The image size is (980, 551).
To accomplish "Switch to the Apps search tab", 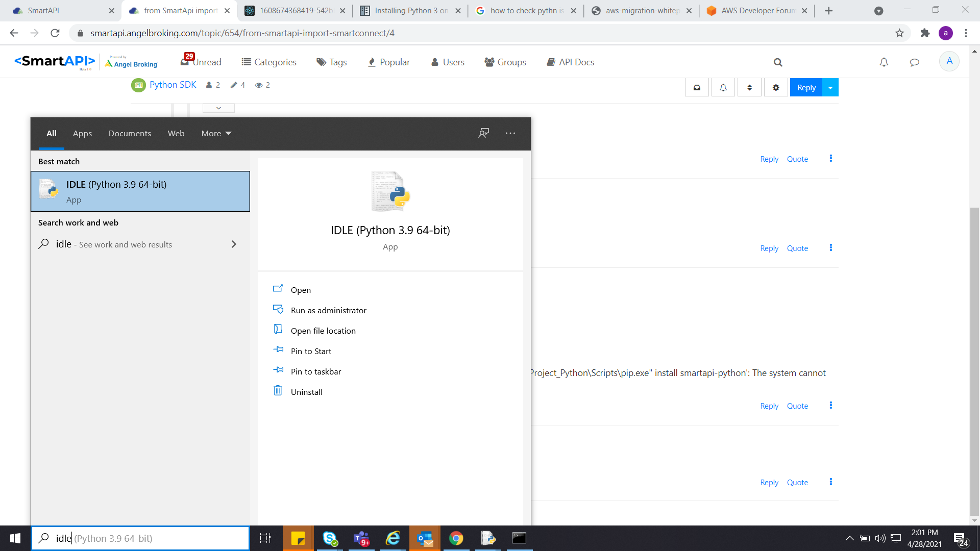I will tap(82, 133).
